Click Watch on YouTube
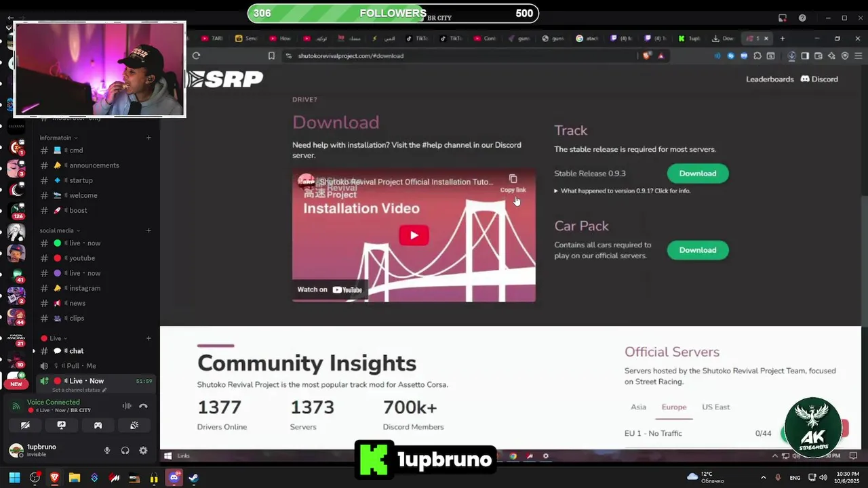The height and width of the screenshot is (488, 868). pyautogui.click(x=330, y=289)
